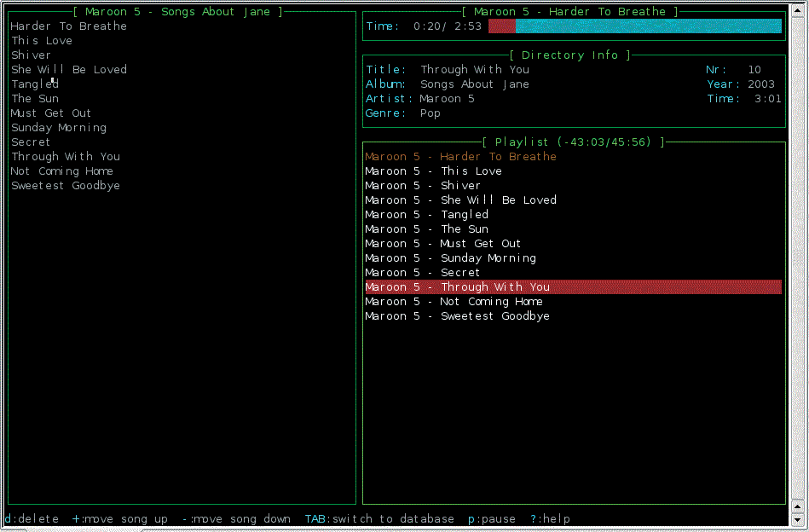Click the Year value 2003
Viewport: 809px width, 532px height.
[x=761, y=84]
